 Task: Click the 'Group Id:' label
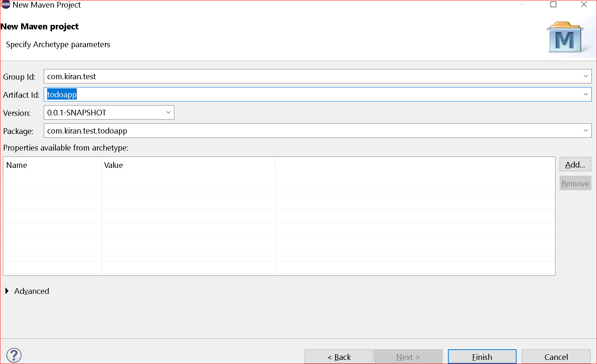tap(19, 77)
